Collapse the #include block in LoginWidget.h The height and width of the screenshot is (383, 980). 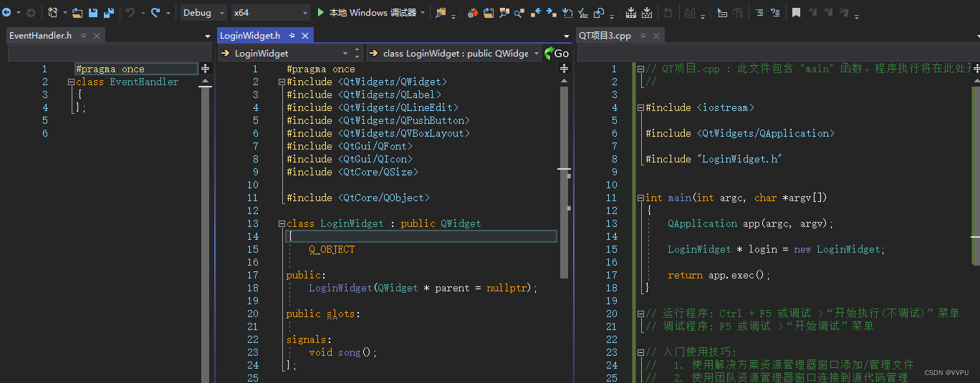coord(282,82)
